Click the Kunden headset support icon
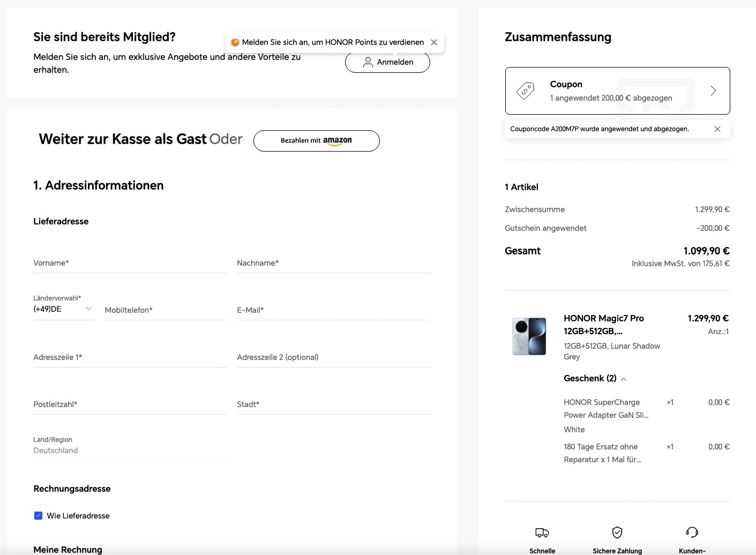 pyautogui.click(x=692, y=532)
